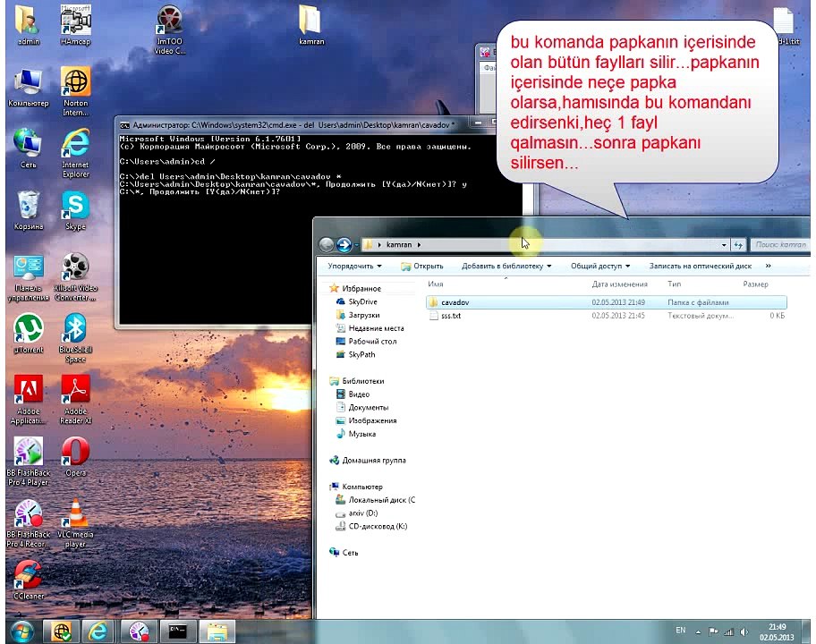Launch Xilisoft Video Converter shortcut
816x644 pixels.
(x=75, y=276)
